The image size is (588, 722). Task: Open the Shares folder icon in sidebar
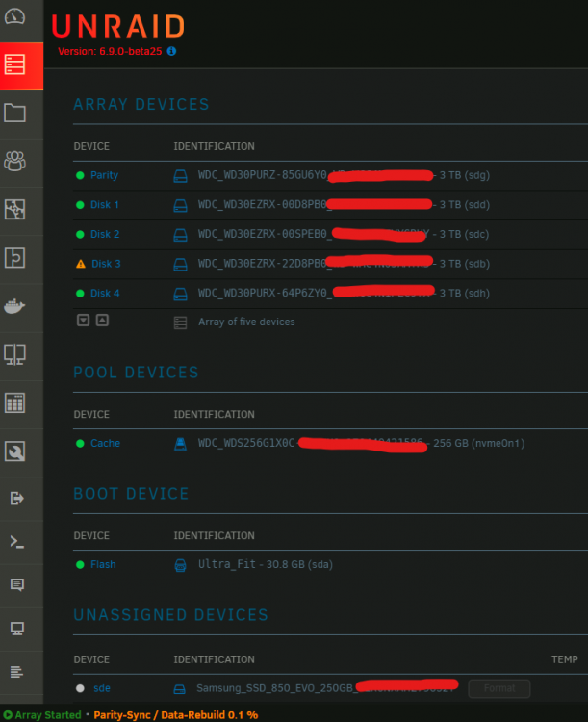(14, 113)
